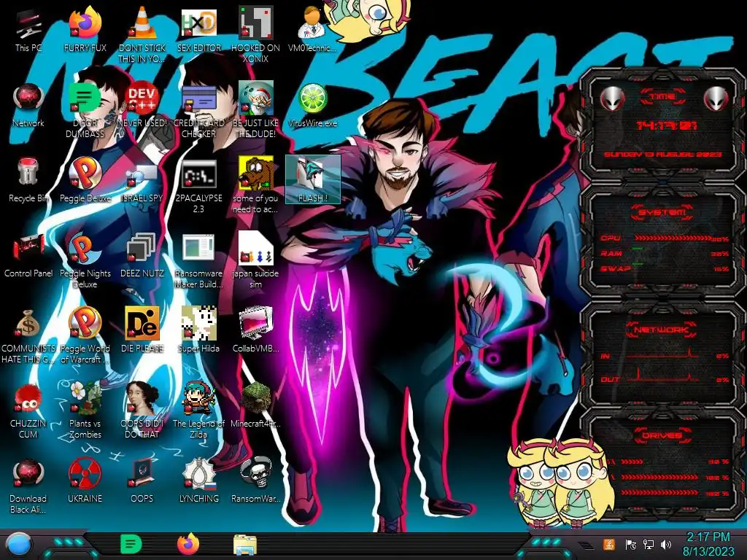Select the UKRAINE radiation symbol icon
The image size is (747, 560).
[85, 481]
